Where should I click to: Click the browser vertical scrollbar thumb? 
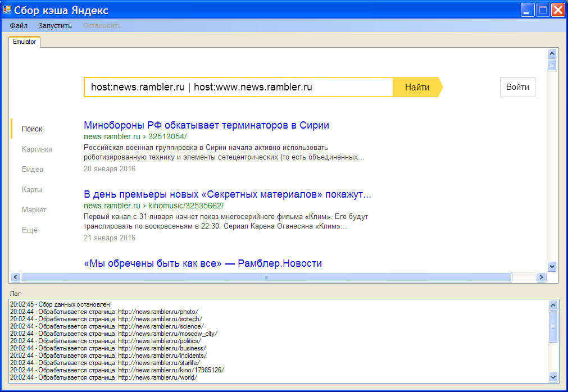click(x=552, y=65)
